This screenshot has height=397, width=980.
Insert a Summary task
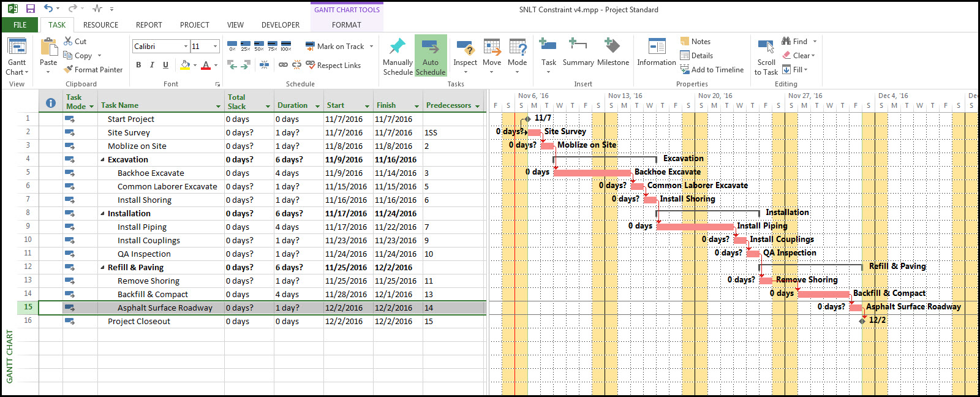pyautogui.click(x=578, y=53)
